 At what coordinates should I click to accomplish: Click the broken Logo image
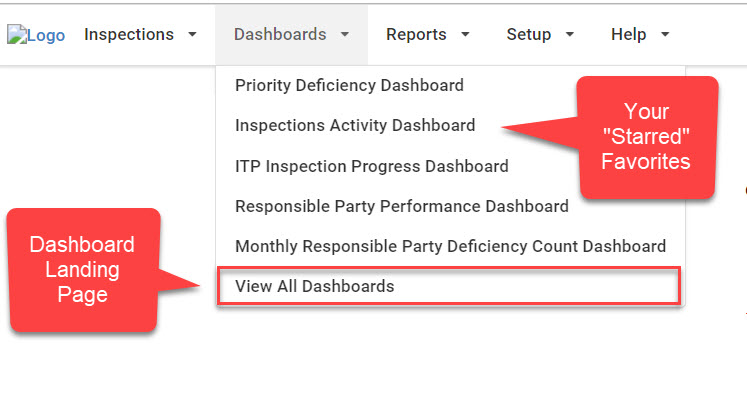point(17,35)
